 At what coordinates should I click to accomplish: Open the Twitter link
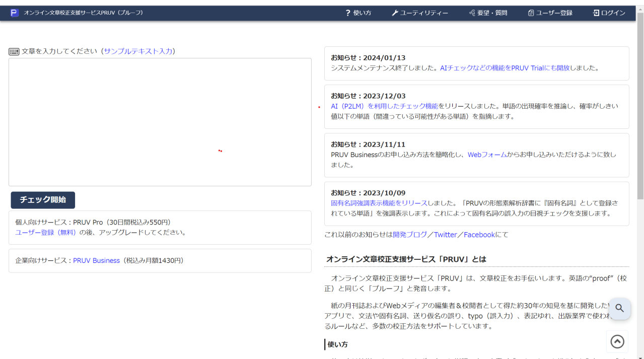[446, 235]
